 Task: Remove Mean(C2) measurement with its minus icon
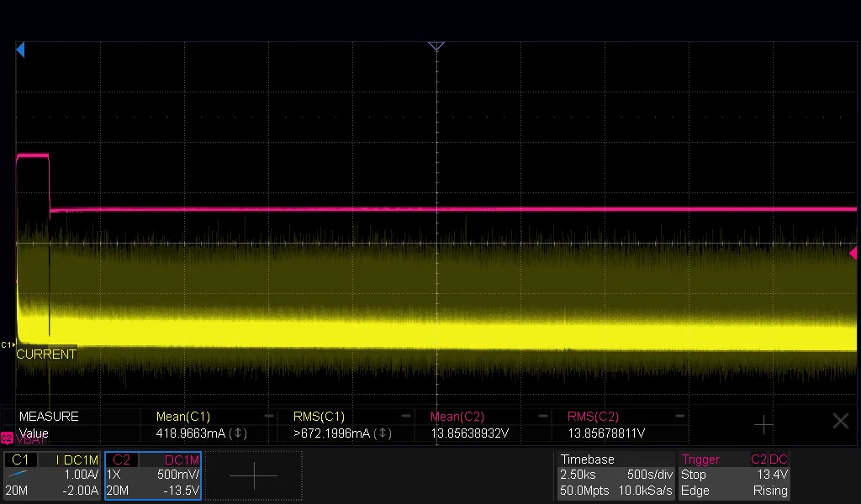(x=542, y=417)
